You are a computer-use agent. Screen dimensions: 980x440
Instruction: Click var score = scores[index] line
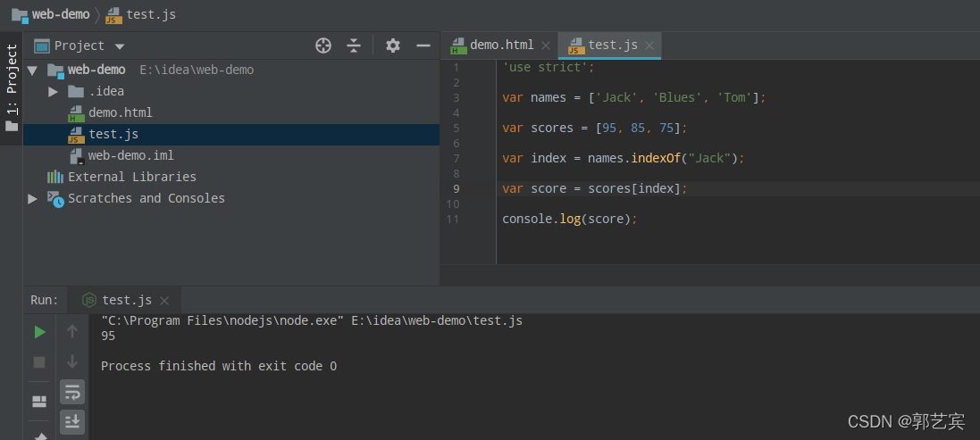[594, 188]
